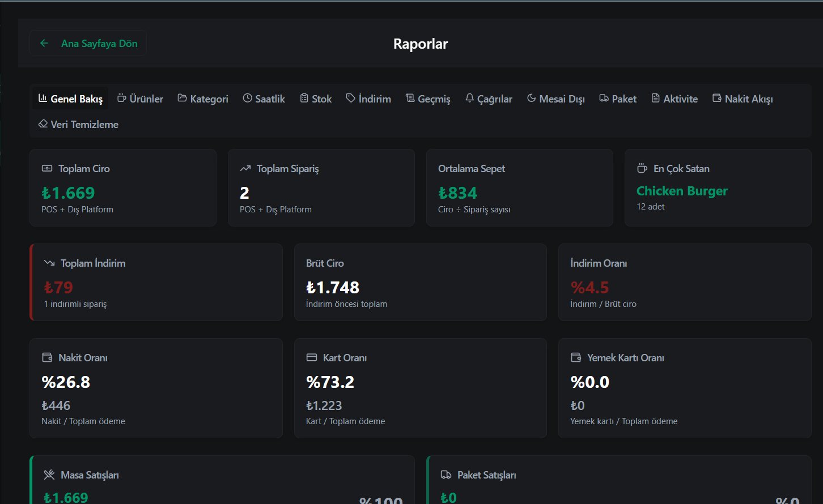Select the Stok tab
This screenshot has height=504, width=823.
[x=316, y=99]
